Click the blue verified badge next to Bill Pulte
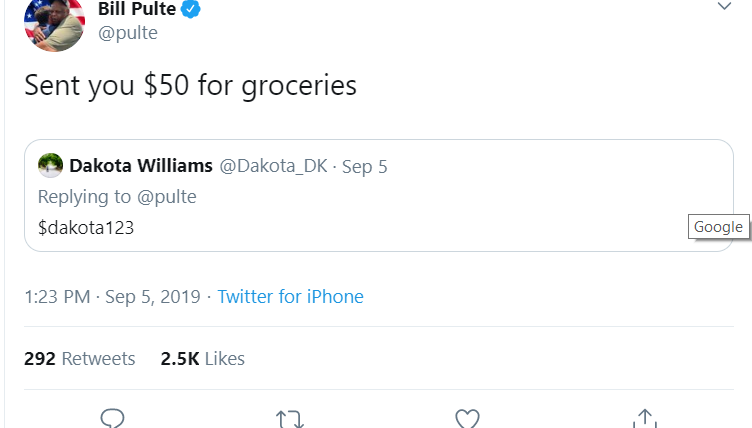752x428 pixels. coord(191,10)
